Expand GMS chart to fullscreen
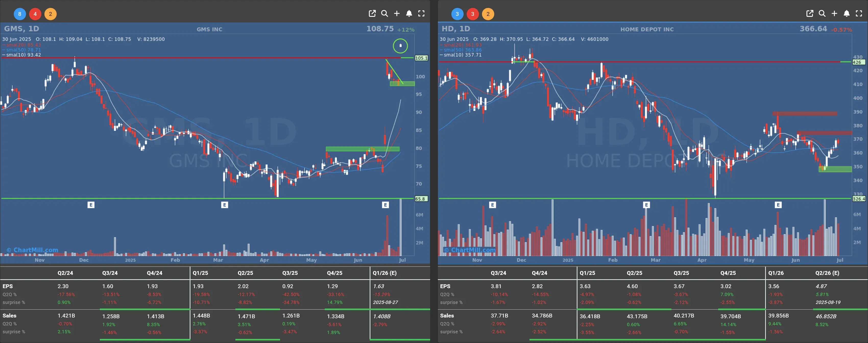Image resolution: width=868 pixels, height=343 pixels. point(421,14)
